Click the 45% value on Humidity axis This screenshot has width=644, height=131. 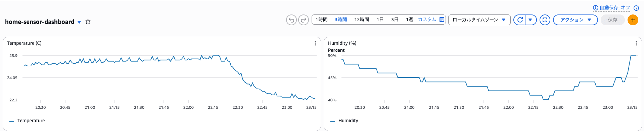[332, 78]
